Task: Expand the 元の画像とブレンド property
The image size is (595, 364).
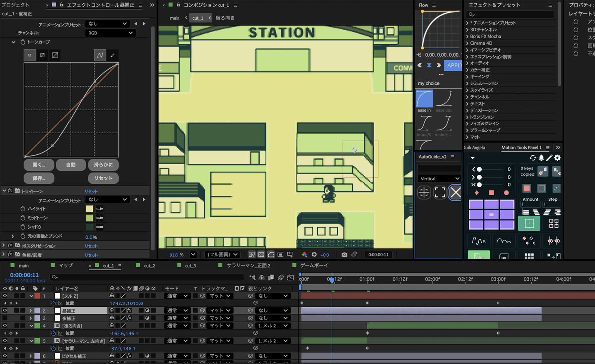Action: click(x=13, y=236)
